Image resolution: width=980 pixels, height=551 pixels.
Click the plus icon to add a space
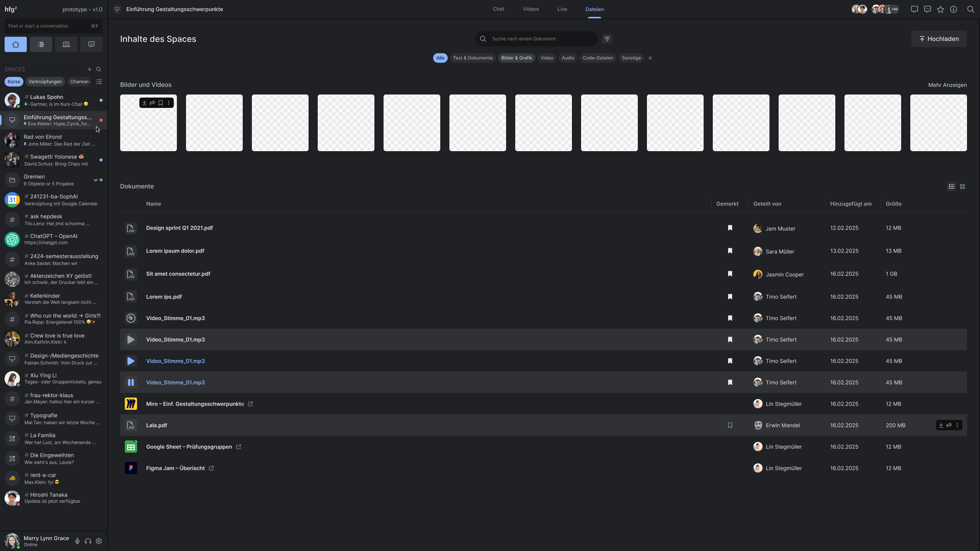[89, 69]
